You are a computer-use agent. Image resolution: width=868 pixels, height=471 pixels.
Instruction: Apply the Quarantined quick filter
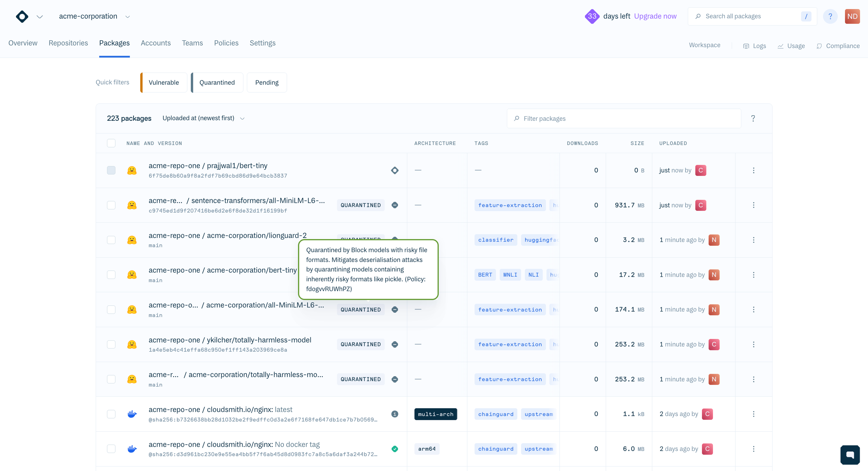tap(217, 82)
